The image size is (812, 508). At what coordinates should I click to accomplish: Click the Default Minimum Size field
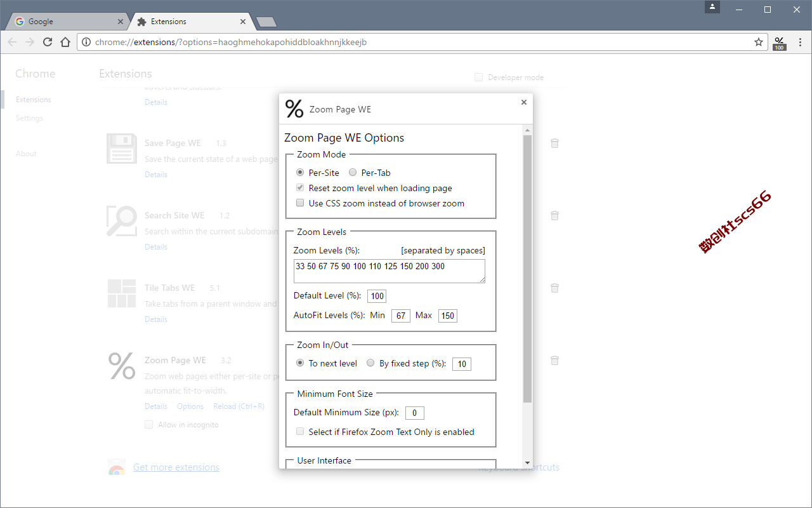(x=415, y=413)
